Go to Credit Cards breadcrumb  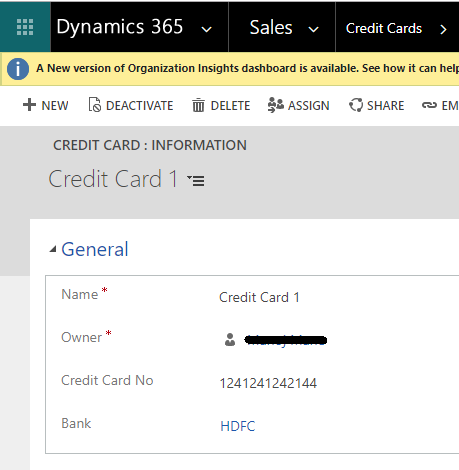[x=384, y=28]
